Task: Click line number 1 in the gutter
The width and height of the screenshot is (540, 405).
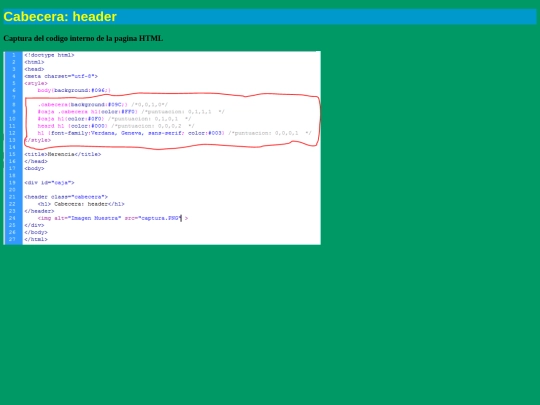Action: pyautogui.click(x=13, y=55)
